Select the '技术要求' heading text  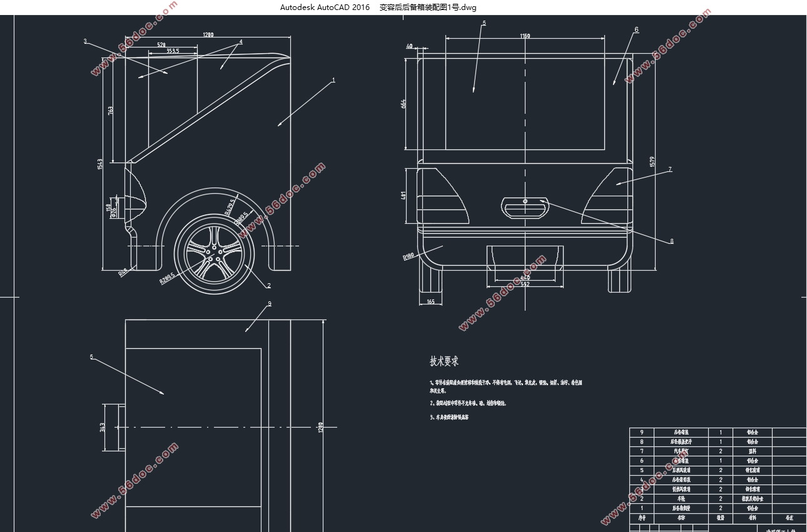click(444, 361)
